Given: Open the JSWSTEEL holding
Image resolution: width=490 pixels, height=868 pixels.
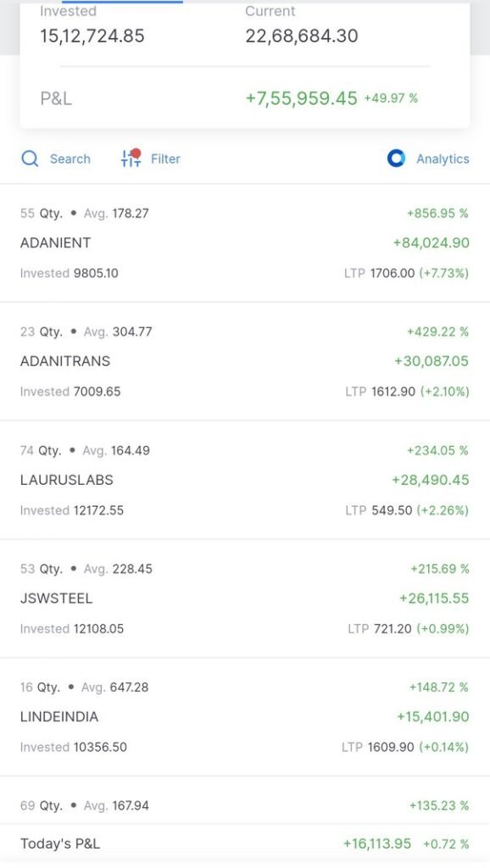Looking at the screenshot, I should click(245, 598).
